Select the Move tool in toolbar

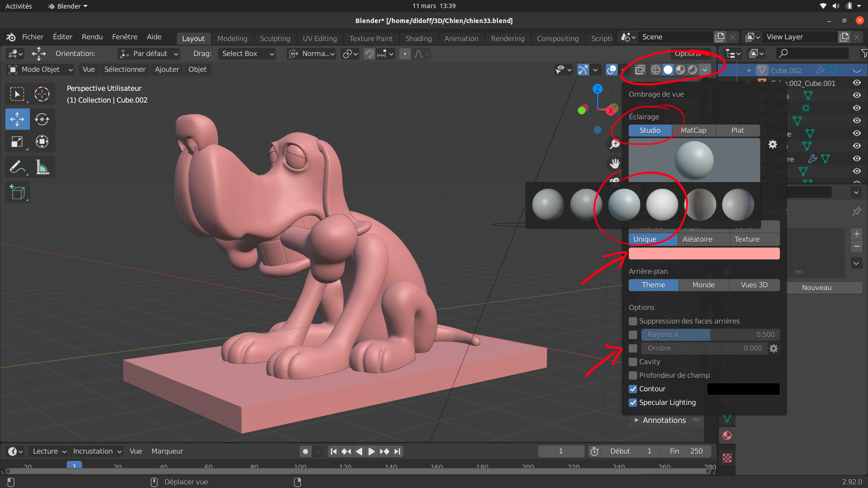17,119
